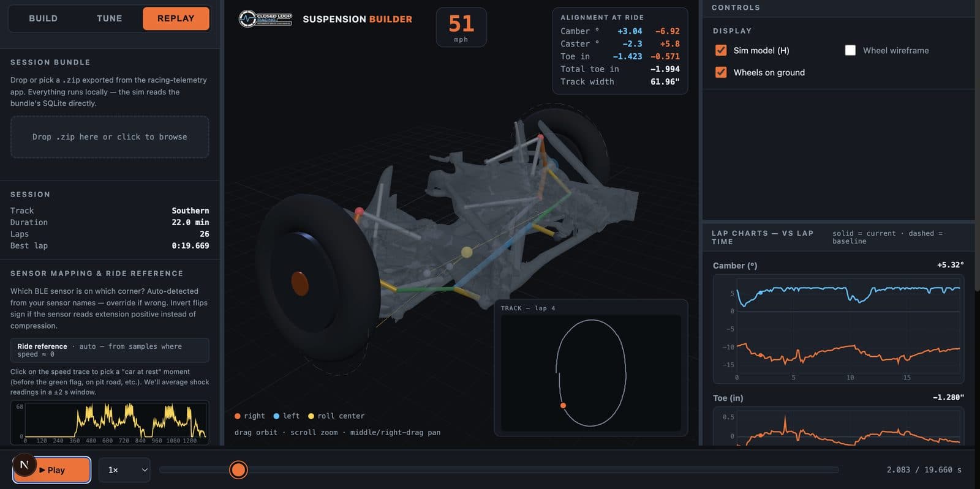The image size is (980, 489).
Task: Click the right caster value +5.8
Action: pos(669,44)
